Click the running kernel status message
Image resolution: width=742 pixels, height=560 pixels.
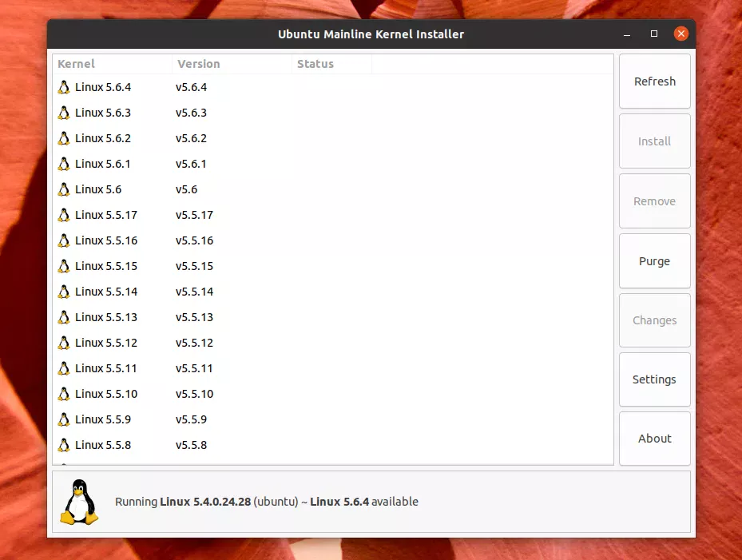(x=267, y=502)
